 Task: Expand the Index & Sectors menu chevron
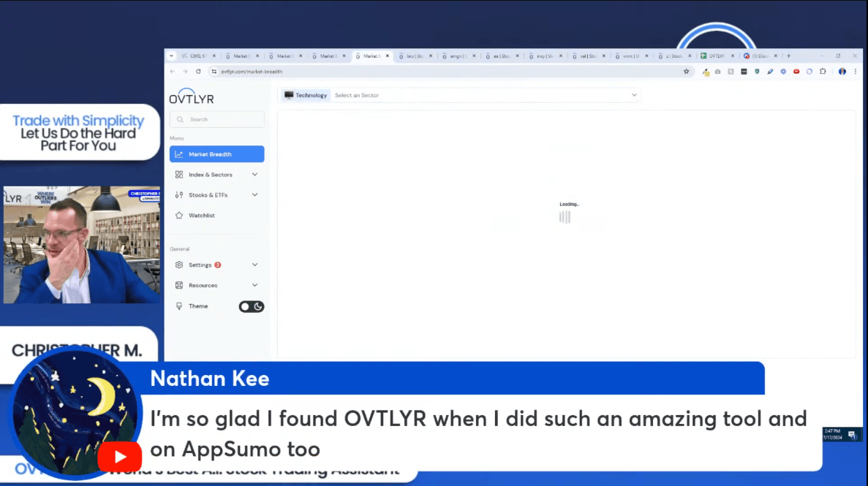click(254, 175)
